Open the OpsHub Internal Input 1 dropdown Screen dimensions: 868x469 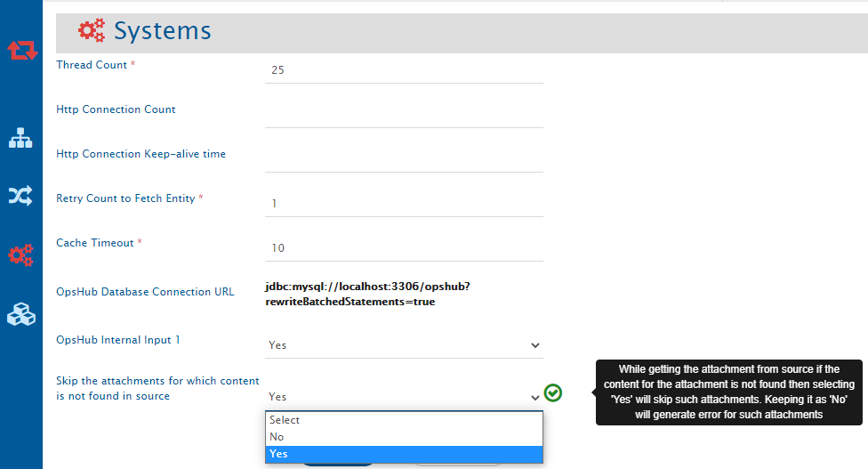(x=404, y=344)
